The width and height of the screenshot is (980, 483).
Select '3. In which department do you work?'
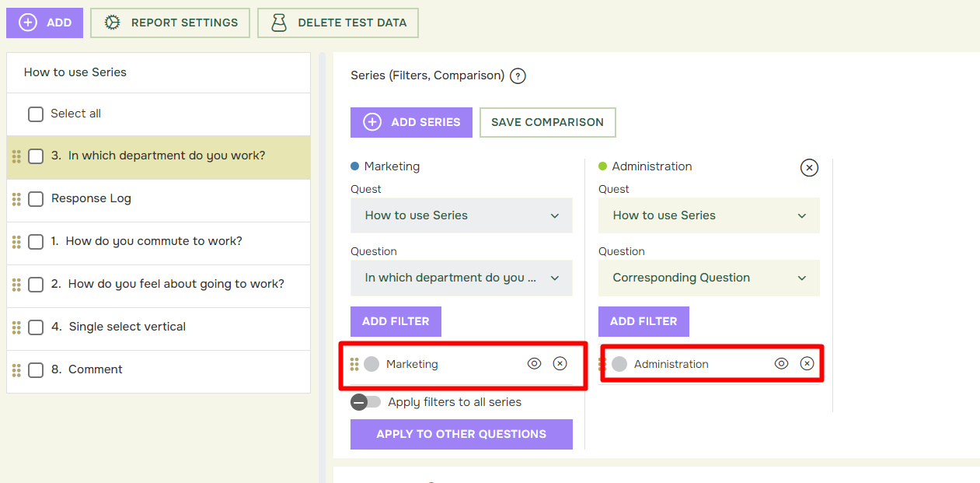click(159, 156)
